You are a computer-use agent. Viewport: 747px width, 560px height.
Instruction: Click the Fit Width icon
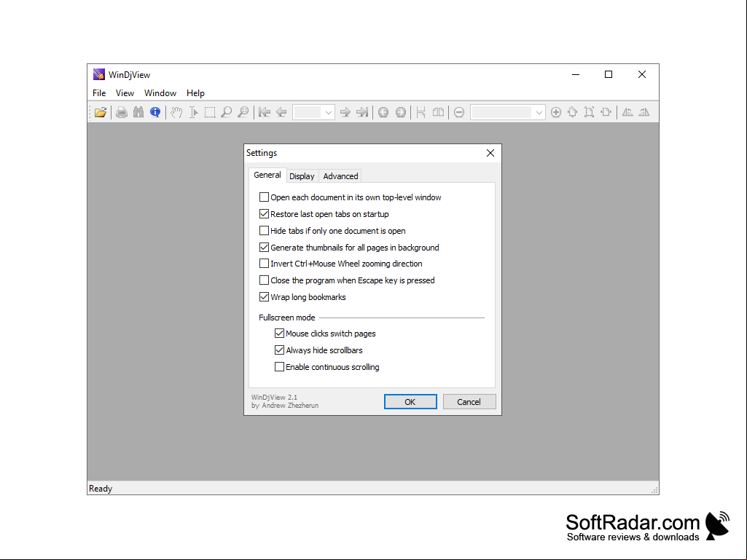(x=606, y=112)
